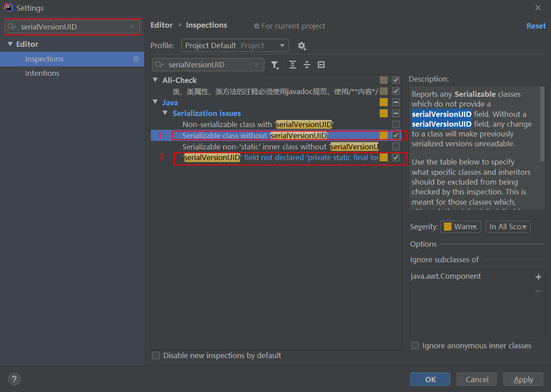Toggle the javadoc规范 inspection checkbox

(396, 91)
